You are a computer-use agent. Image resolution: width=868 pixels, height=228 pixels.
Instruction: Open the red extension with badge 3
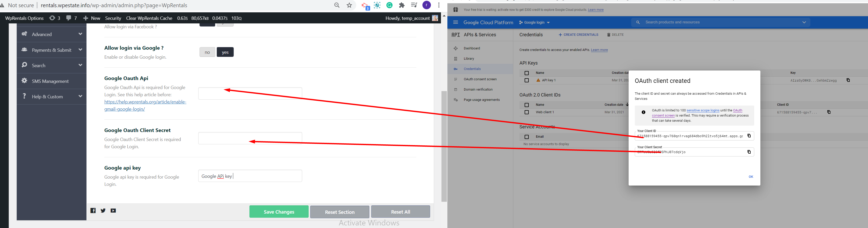point(365,6)
